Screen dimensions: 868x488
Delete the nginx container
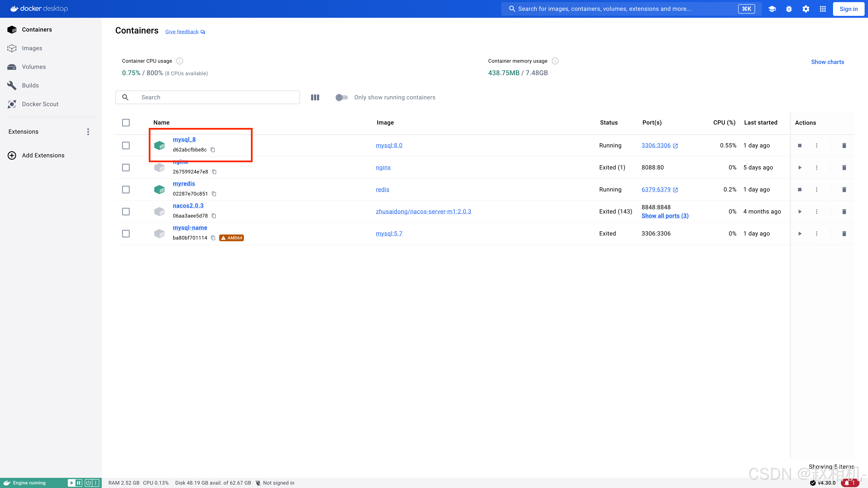[844, 167]
